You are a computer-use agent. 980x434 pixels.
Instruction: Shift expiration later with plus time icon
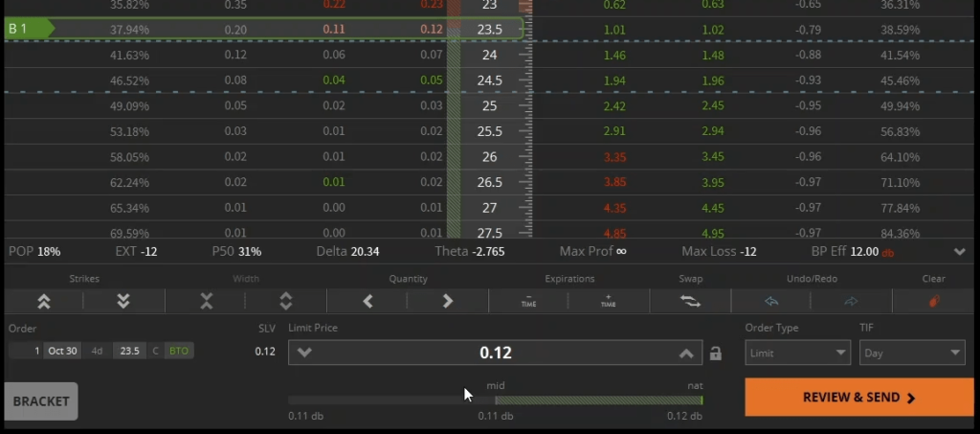(x=609, y=301)
